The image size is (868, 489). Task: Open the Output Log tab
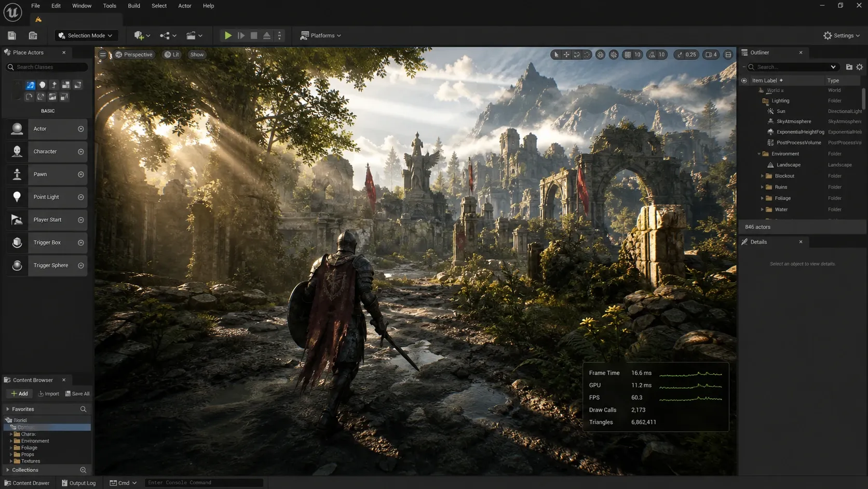coord(78,483)
